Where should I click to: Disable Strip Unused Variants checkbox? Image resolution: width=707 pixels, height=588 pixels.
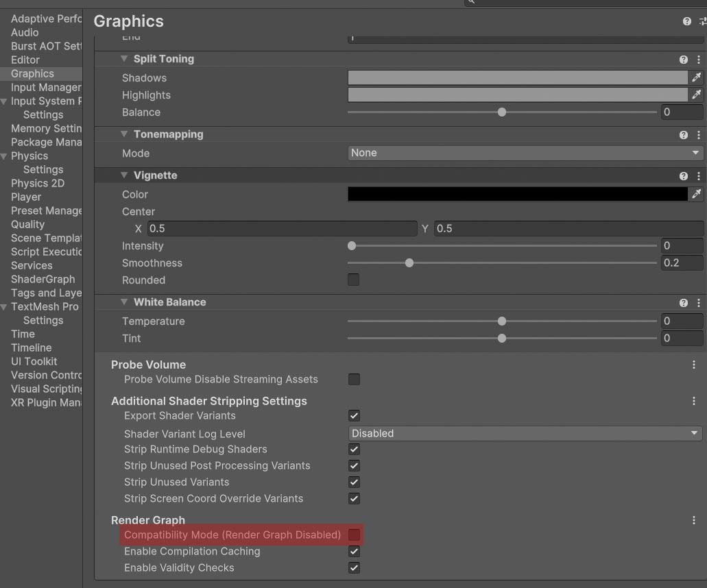pyautogui.click(x=354, y=482)
